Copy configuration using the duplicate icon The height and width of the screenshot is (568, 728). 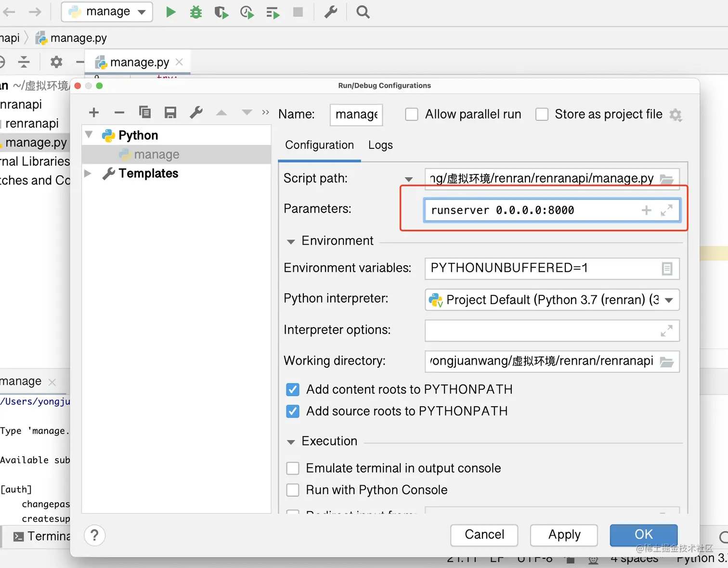coord(145,113)
